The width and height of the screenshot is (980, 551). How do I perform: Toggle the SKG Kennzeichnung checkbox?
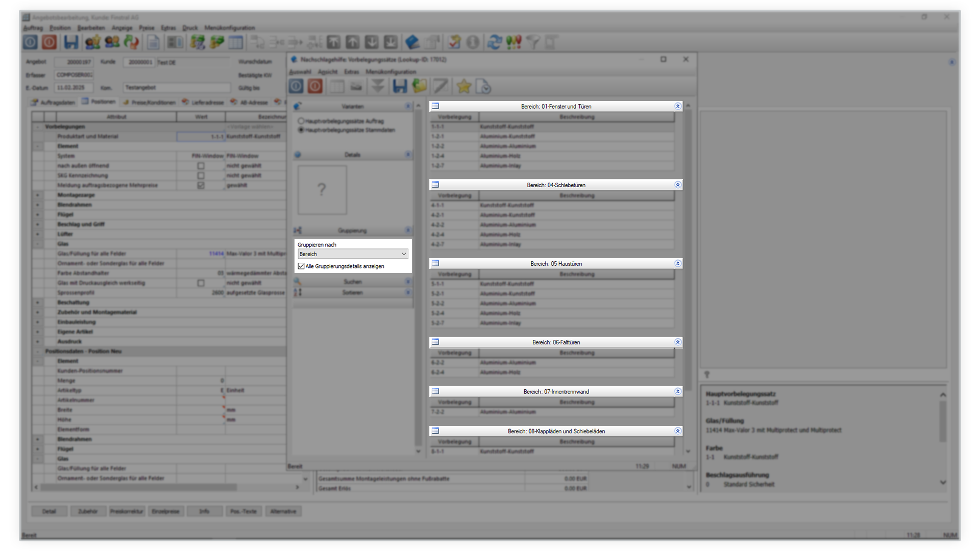[x=201, y=176]
